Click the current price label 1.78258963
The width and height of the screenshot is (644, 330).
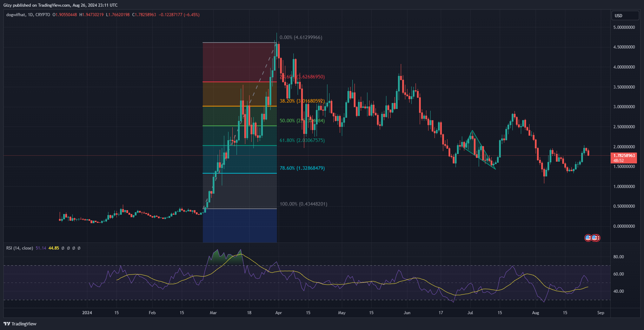624,155
